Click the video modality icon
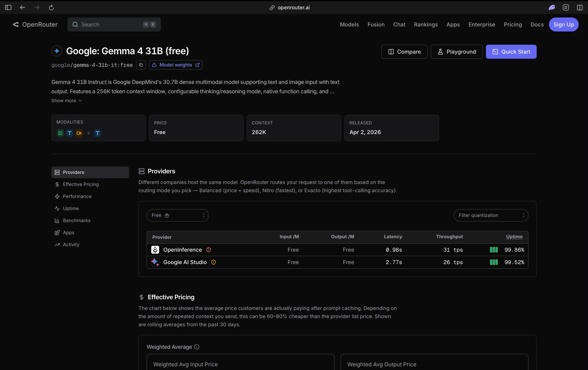Viewport: 588px width, 370px height. click(x=79, y=133)
